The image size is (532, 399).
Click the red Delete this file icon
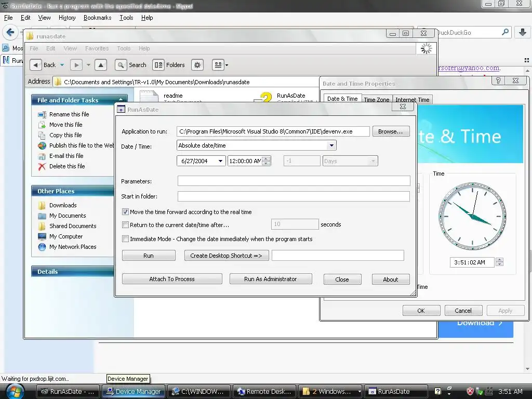point(42,166)
